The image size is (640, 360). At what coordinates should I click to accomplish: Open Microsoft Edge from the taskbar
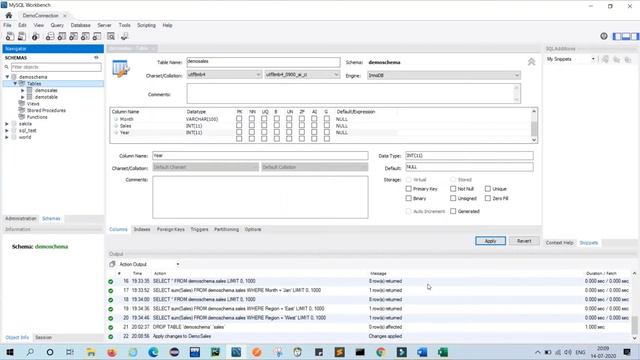153,352
